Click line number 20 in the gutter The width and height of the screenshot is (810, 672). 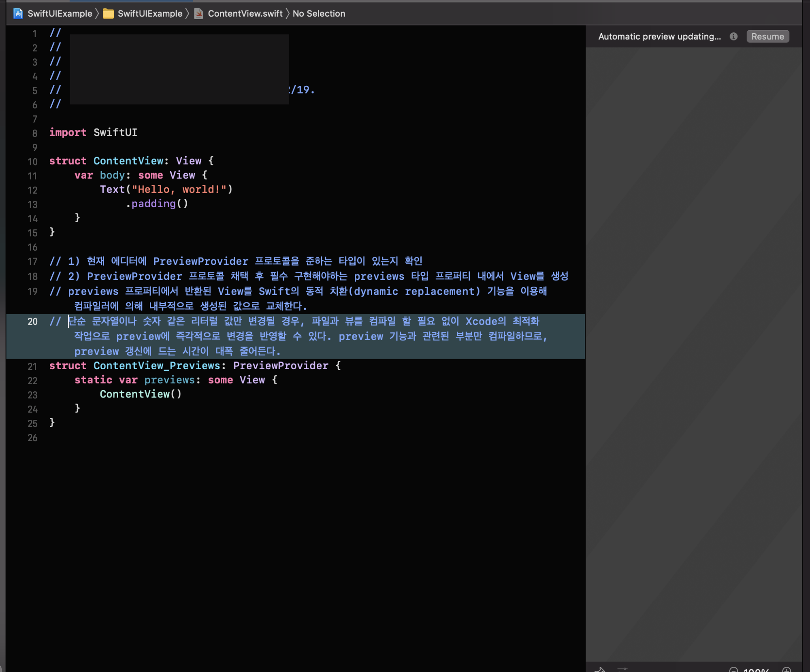pyautogui.click(x=32, y=321)
